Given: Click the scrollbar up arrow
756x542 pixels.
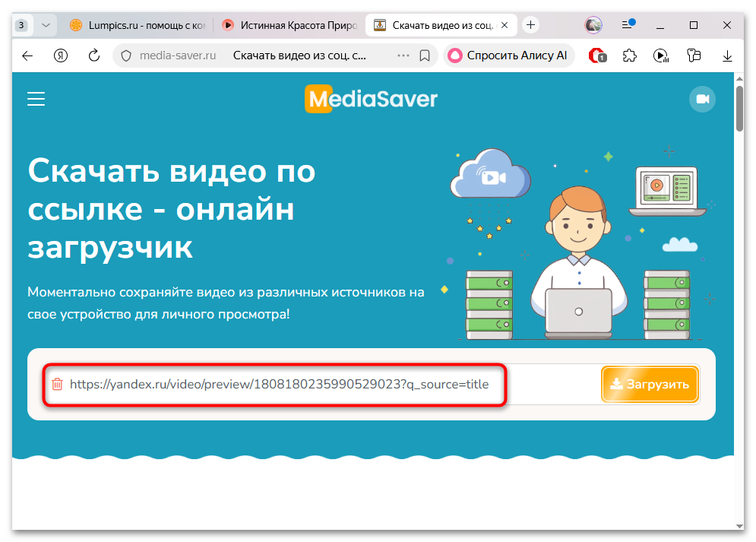Looking at the screenshot, I should 739,78.
